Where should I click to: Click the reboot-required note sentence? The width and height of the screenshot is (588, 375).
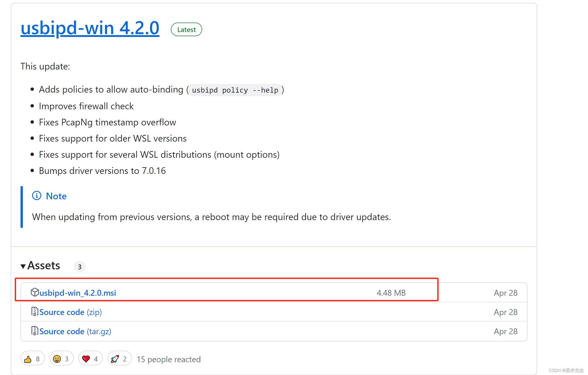pyautogui.click(x=211, y=217)
